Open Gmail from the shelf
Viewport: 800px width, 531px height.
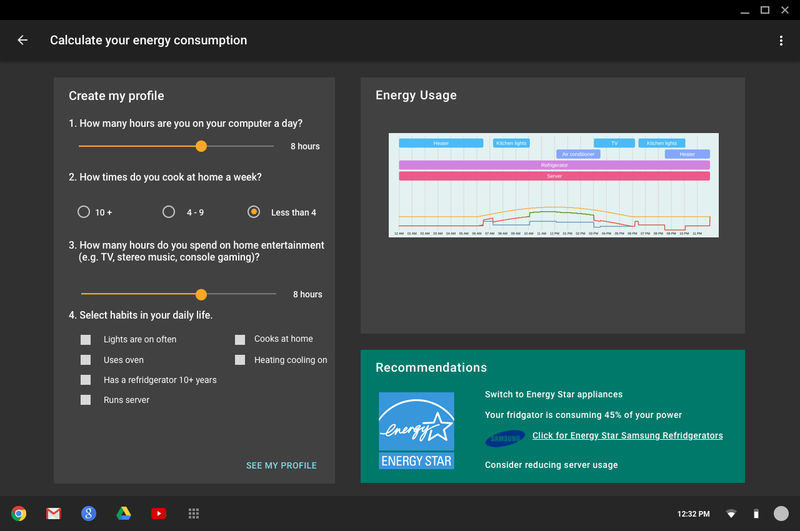click(54, 513)
